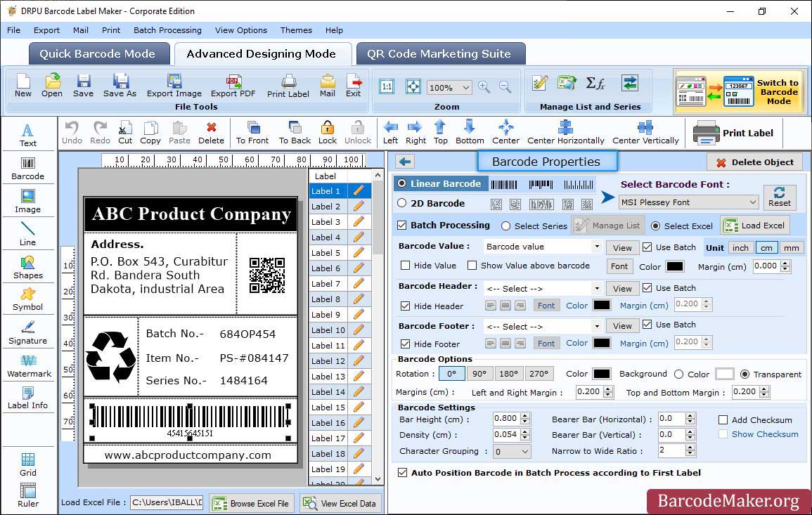Toggle Batch Processing checkbox
The height and width of the screenshot is (515, 812).
tap(402, 225)
